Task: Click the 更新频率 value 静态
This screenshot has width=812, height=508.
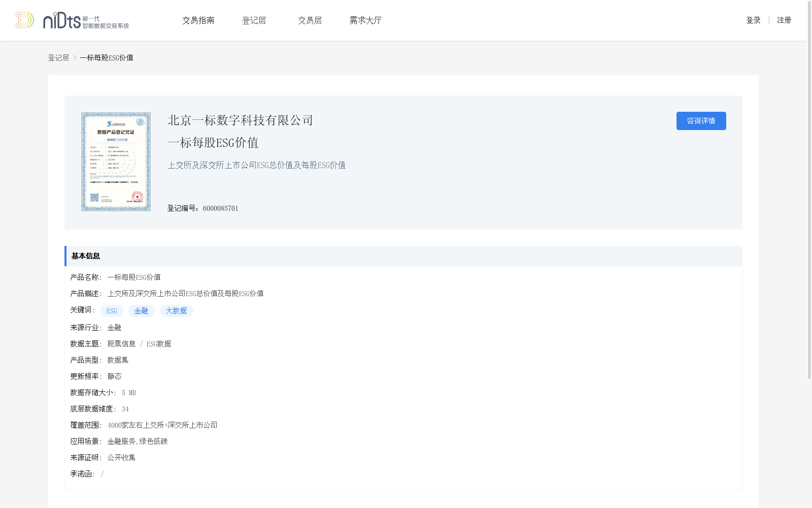Action: [x=114, y=376]
